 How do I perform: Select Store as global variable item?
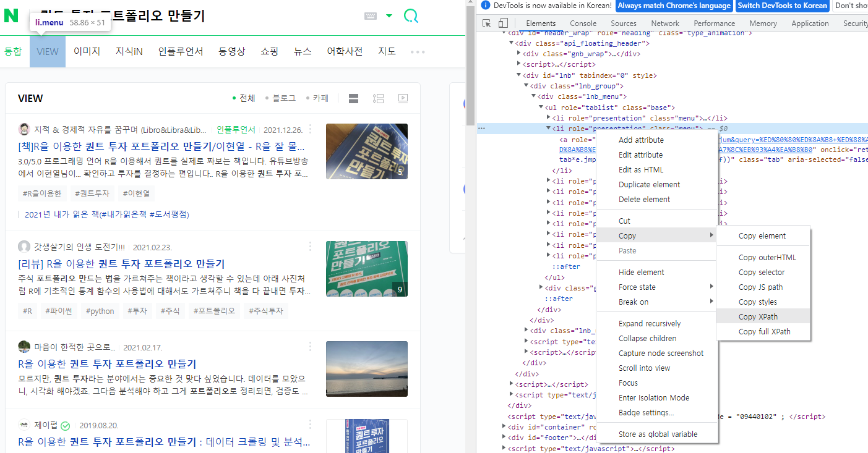click(x=656, y=434)
